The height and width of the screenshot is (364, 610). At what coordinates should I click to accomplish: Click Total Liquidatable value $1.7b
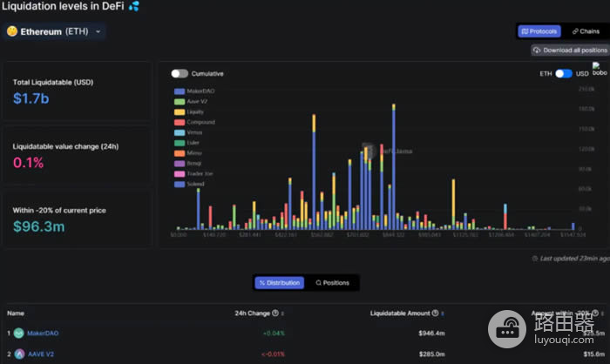pos(31,98)
